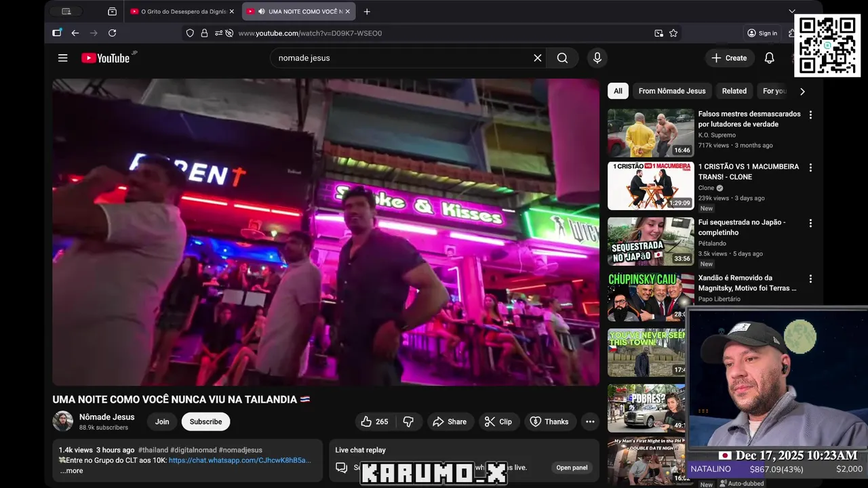Open options for Xandão é Removido video
The width and height of the screenshot is (868, 488).
coord(810,279)
